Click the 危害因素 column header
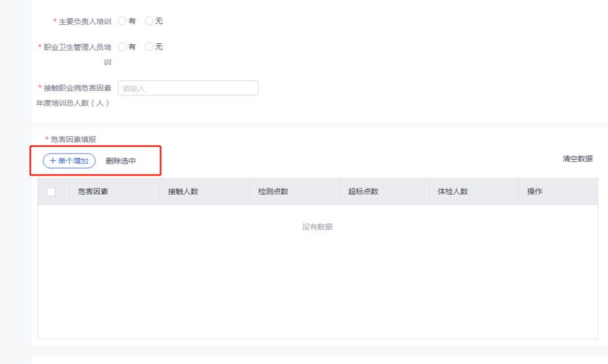 point(93,191)
